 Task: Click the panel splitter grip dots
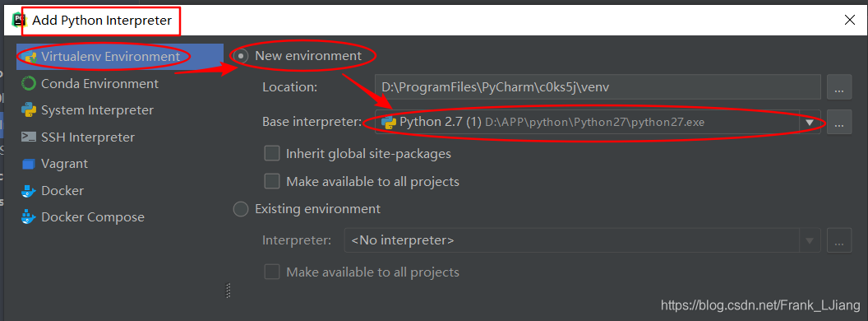point(228,291)
